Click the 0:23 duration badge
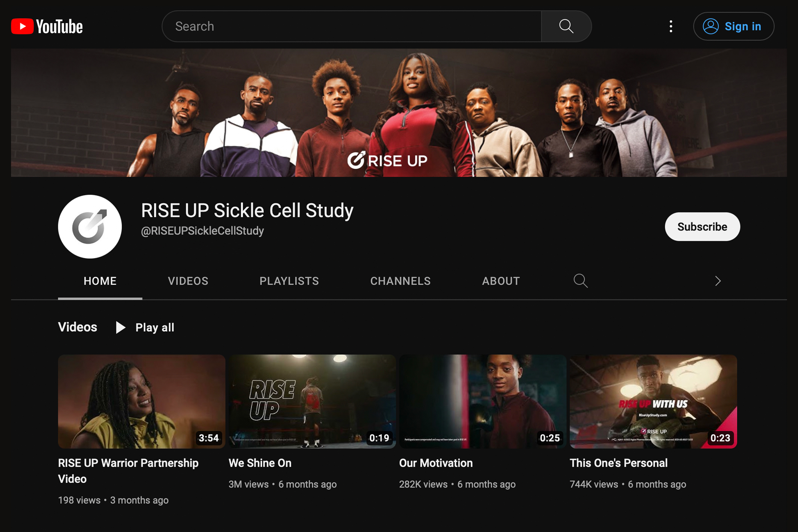This screenshot has width=798, height=532. click(721, 438)
